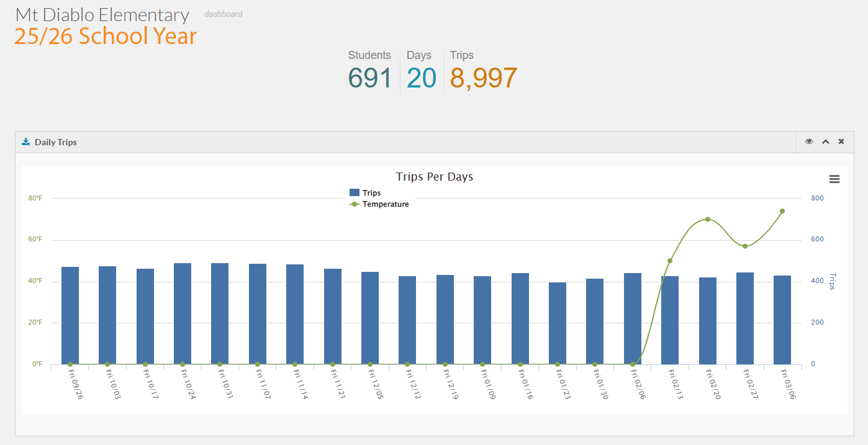Click the temperature point on Fri 03/06
This screenshot has height=445, width=868.
[782, 211]
